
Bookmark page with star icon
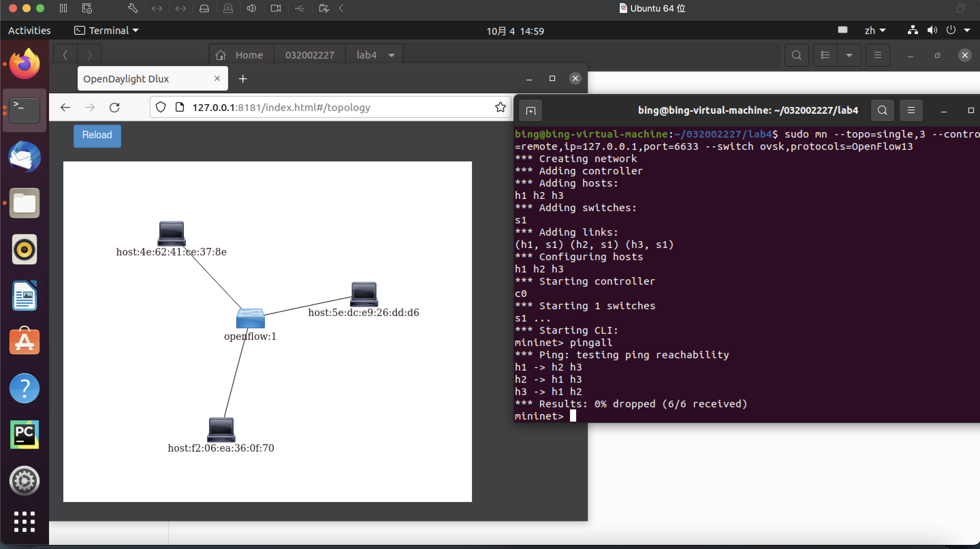[500, 107]
